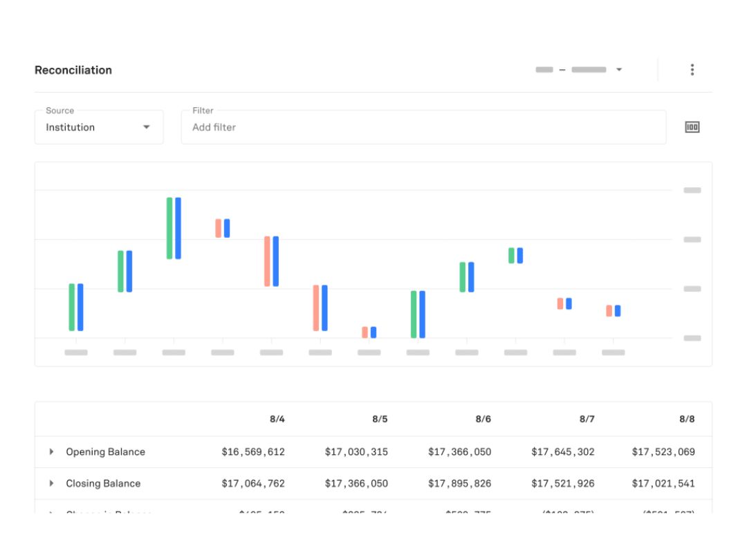Click the tall salmon bar in fifth group
Screen dimensions: 747x560
267,261
